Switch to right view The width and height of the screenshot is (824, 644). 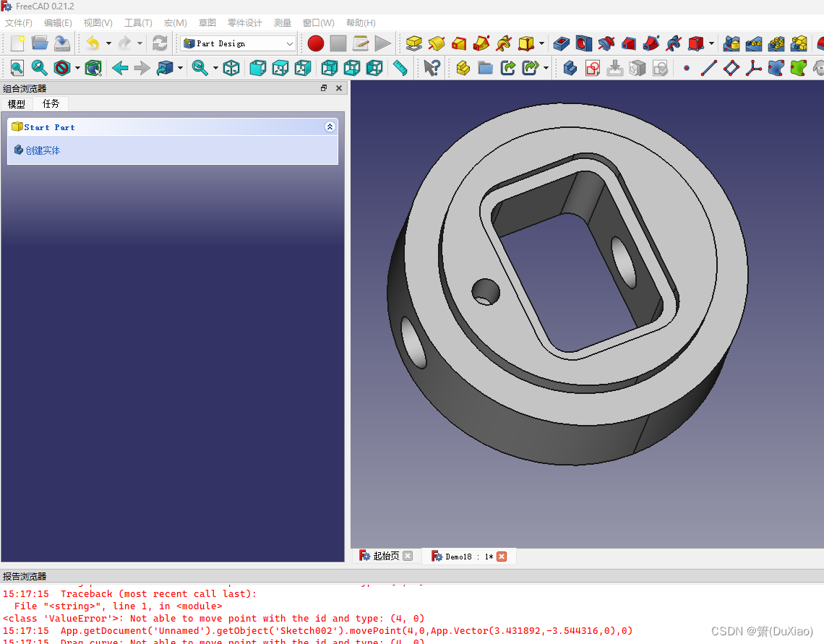pyautogui.click(x=303, y=68)
